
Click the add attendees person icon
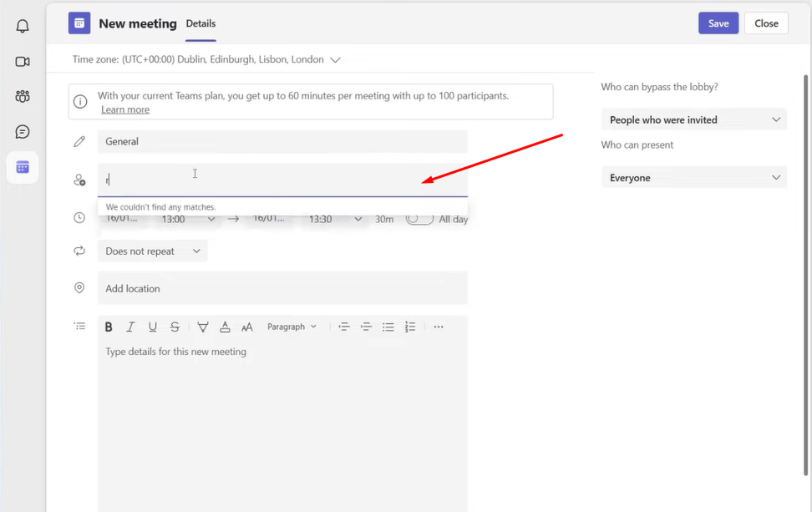pyautogui.click(x=79, y=179)
